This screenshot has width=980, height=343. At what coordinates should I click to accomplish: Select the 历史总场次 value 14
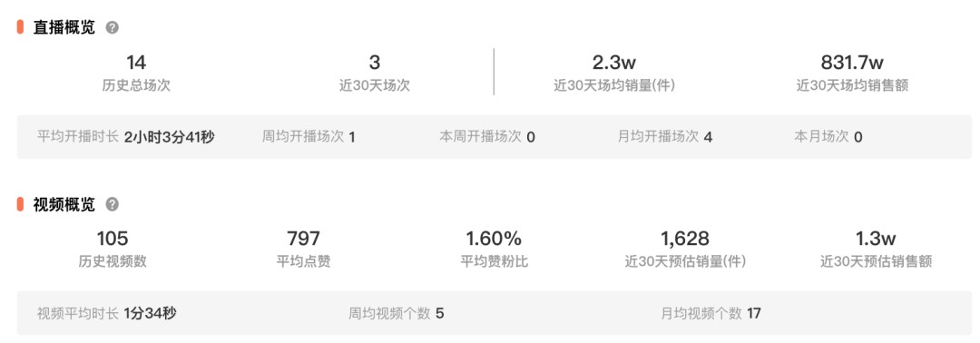(x=136, y=63)
